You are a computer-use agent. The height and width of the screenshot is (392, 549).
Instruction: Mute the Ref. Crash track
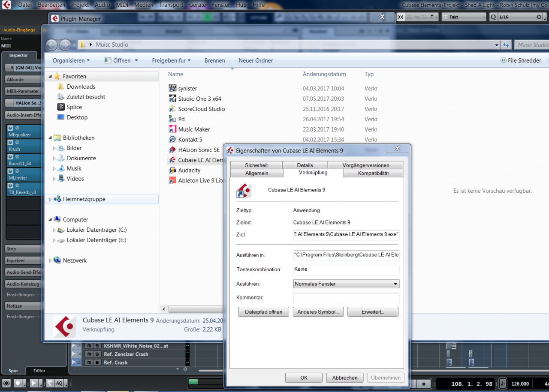[x=89, y=362]
